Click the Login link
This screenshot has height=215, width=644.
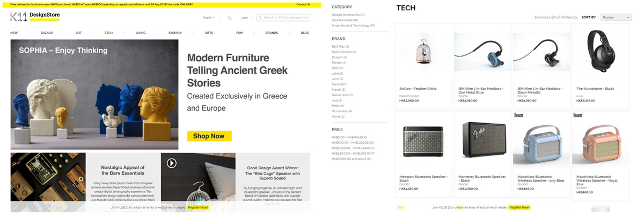[244, 18]
